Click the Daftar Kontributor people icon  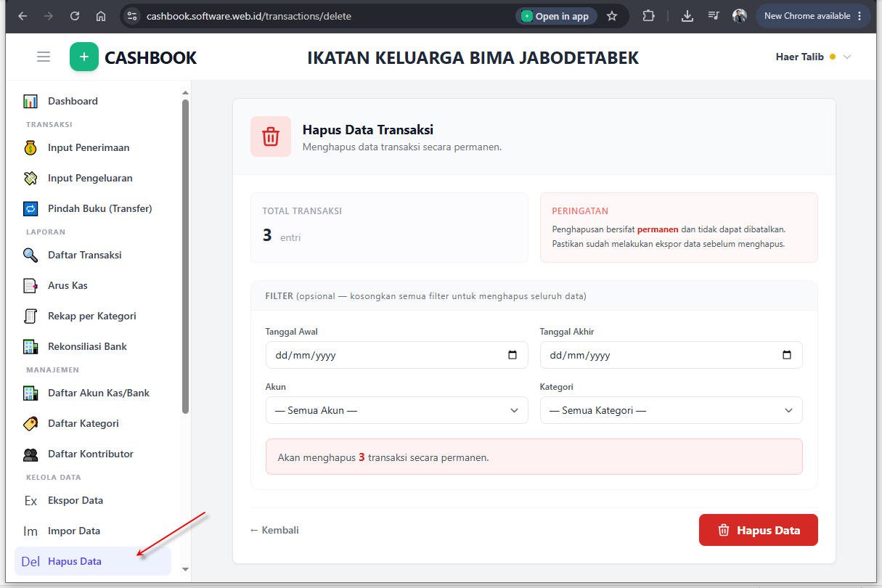click(x=30, y=454)
